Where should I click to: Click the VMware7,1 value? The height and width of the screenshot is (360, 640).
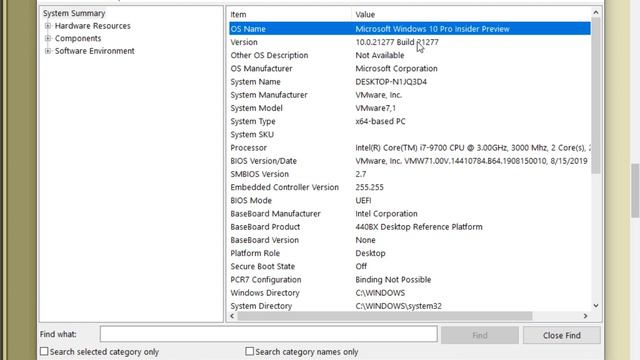(x=376, y=108)
